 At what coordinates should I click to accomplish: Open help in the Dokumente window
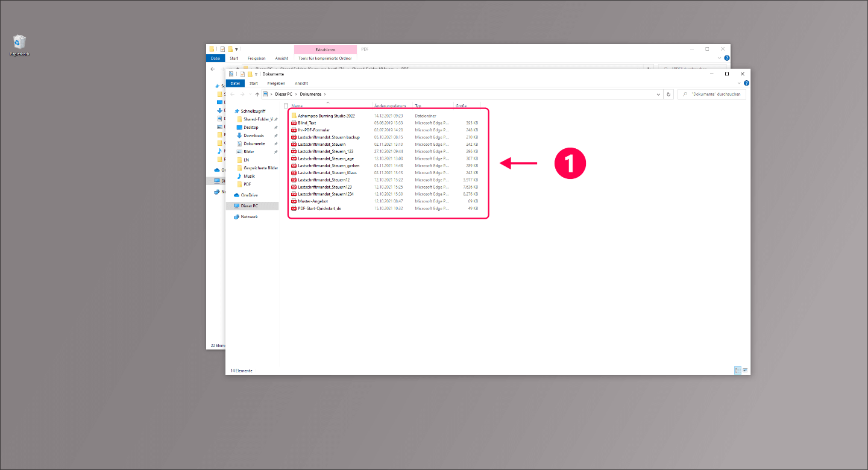point(746,83)
